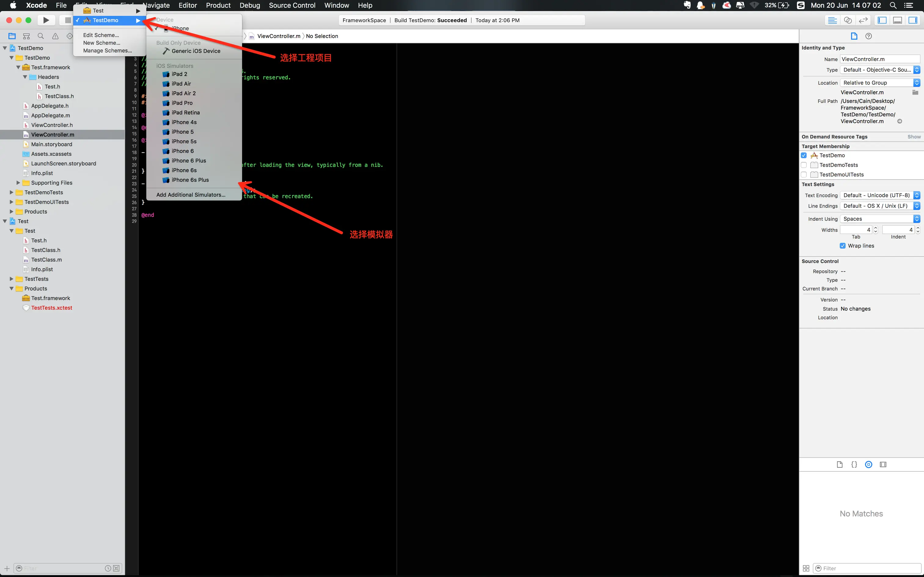Collapse the Test.framework tree item
The width and height of the screenshot is (924, 577).
tap(18, 67)
